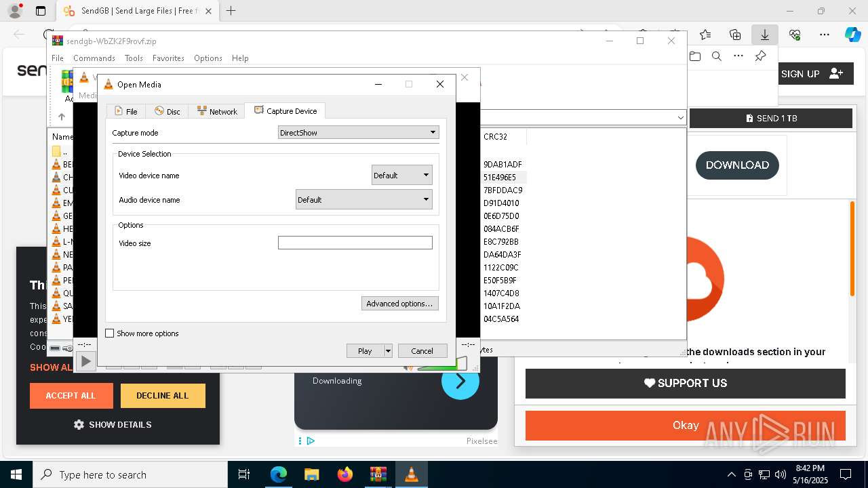Open Windows Start menu
This screenshot has width=868, height=488.
coord(16,474)
